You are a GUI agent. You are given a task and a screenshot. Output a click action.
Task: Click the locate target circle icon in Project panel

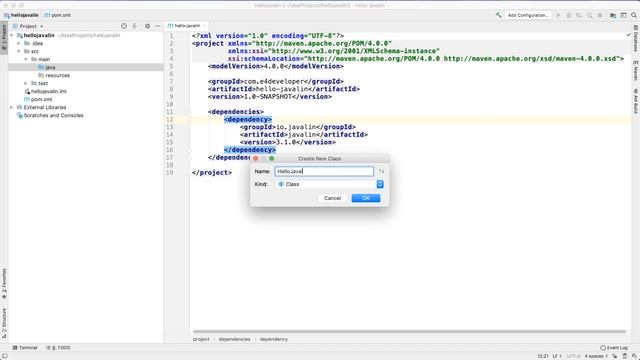click(x=124, y=26)
